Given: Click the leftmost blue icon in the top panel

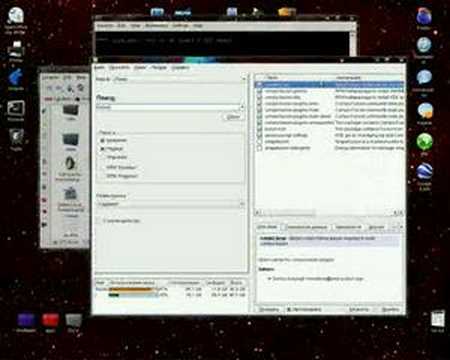Looking at the screenshot, I should (157, 12).
